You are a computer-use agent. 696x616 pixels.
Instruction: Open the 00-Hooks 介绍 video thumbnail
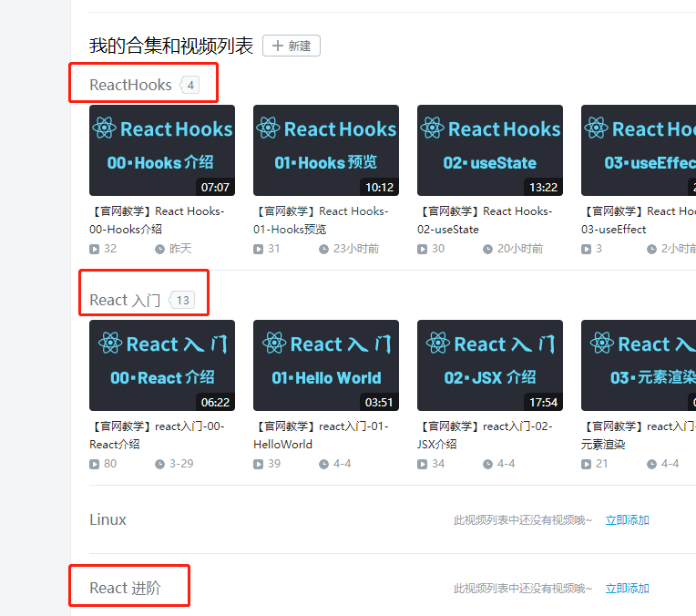click(x=162, y=150)
